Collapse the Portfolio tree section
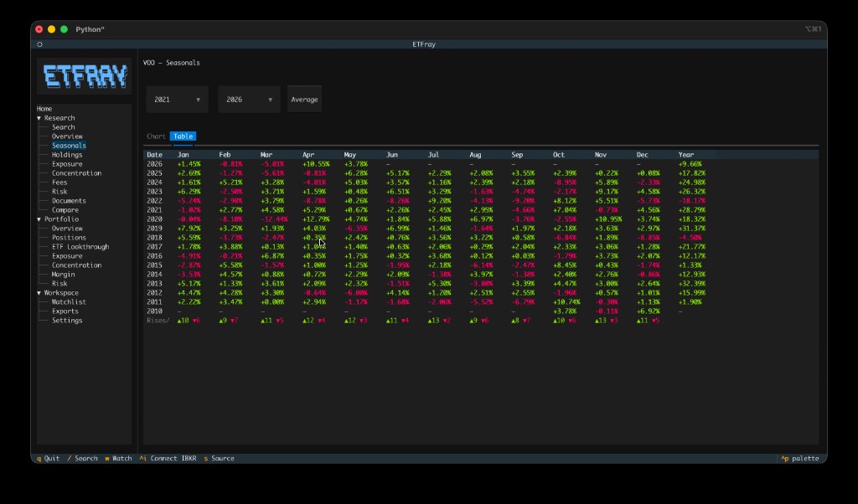Image resolution: width=858 pixels, height=504 pixels. (x=39, y=219)
